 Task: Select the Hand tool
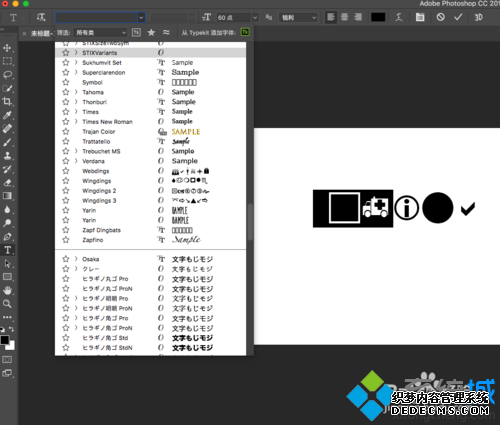coord(7,290)
